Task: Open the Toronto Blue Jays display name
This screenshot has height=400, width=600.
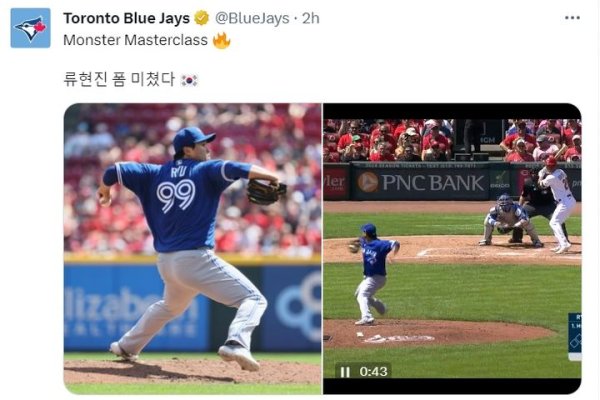Action: (x=126, y=18)
